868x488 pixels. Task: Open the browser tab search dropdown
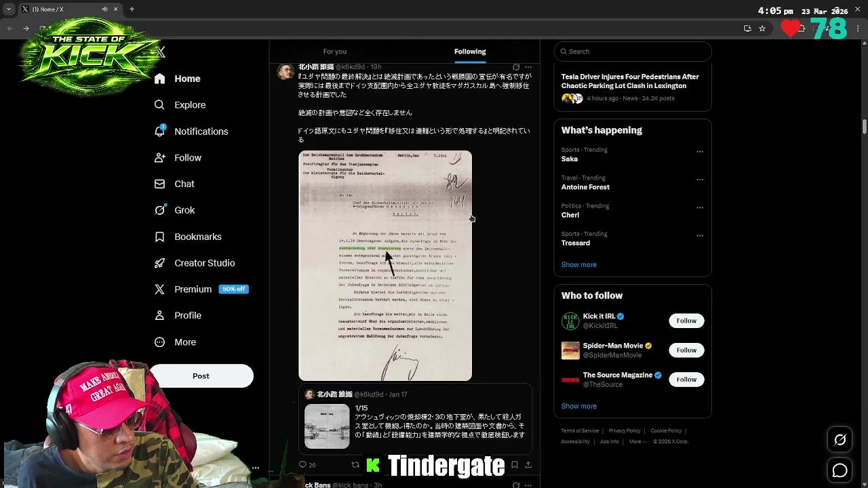tap(9, 9)
